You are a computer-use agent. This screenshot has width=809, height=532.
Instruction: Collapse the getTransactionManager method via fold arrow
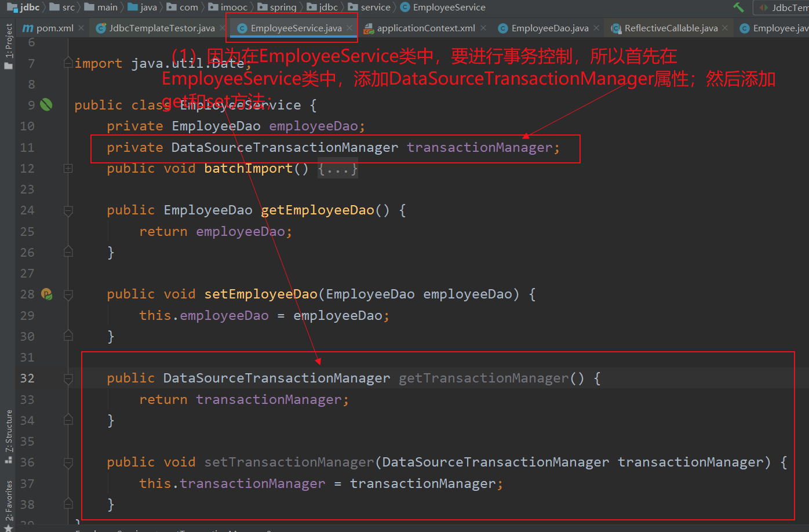click(x=68, y=378)
